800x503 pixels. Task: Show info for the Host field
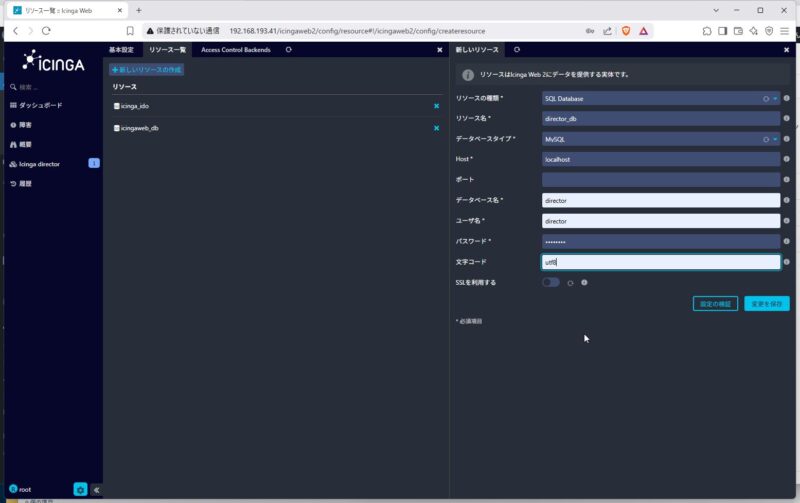point(786,159)
